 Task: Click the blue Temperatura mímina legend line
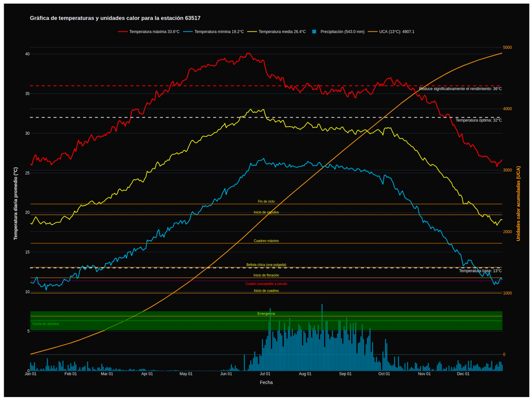(188, 32)
